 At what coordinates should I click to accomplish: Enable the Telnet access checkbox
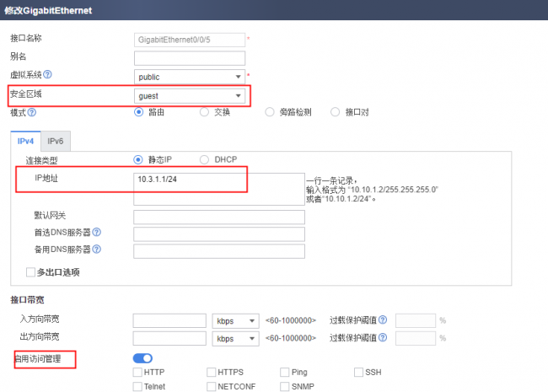tap(137, 386)
